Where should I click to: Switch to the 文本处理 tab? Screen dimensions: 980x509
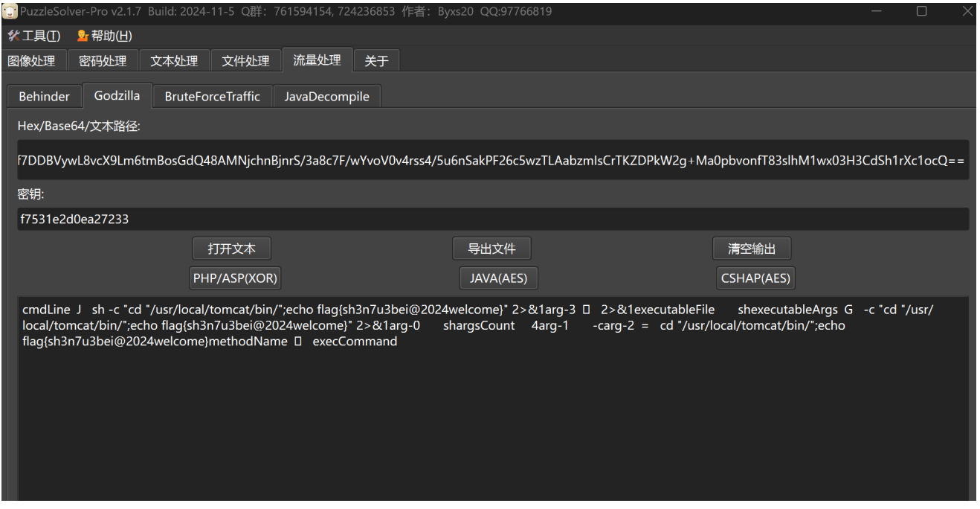174,61
